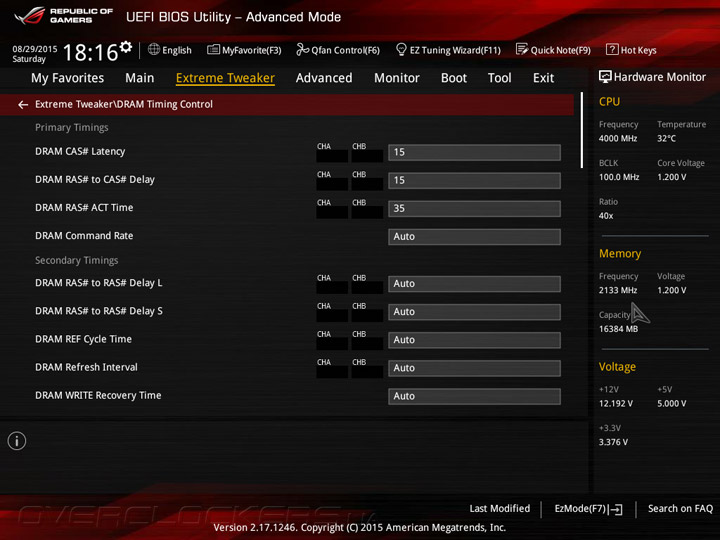The image size is (720, 540).
Task: Click DRAM REF Cycle Time Auto field
Action: pyautogui.click(x=474, y=340)
